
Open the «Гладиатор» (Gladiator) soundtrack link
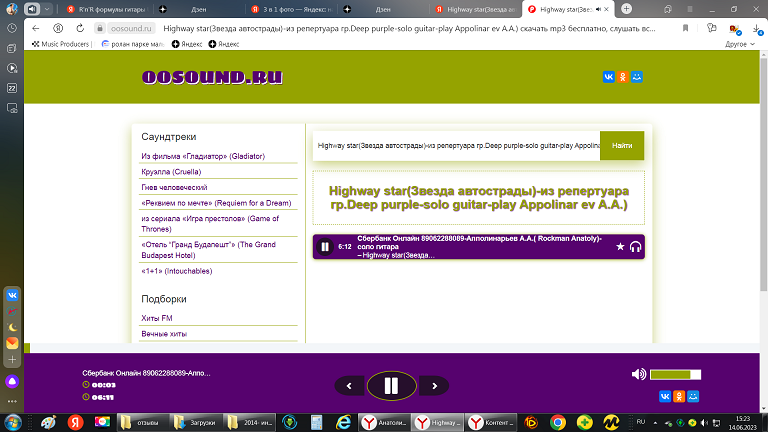(x=203, y=156)
